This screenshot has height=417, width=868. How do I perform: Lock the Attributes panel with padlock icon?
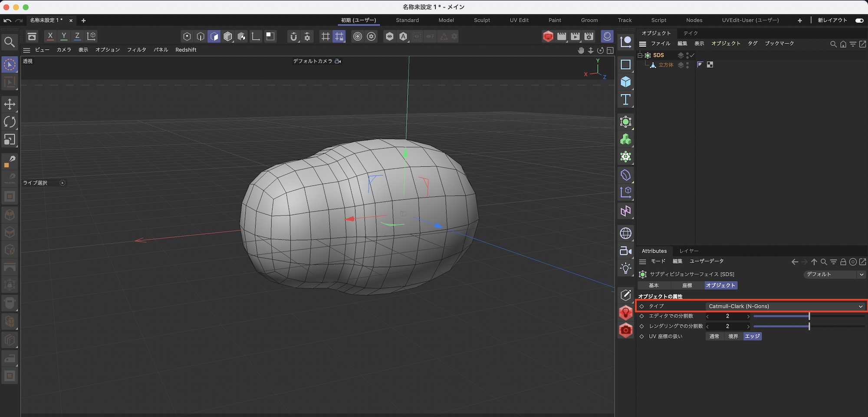pyautogui.click(x=843, y=262)
